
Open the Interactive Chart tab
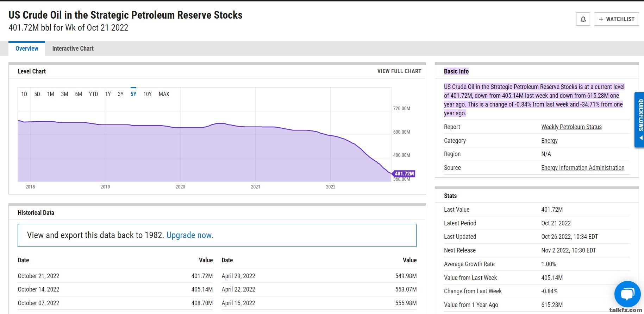pyautogui.click(x=73, y=49)
